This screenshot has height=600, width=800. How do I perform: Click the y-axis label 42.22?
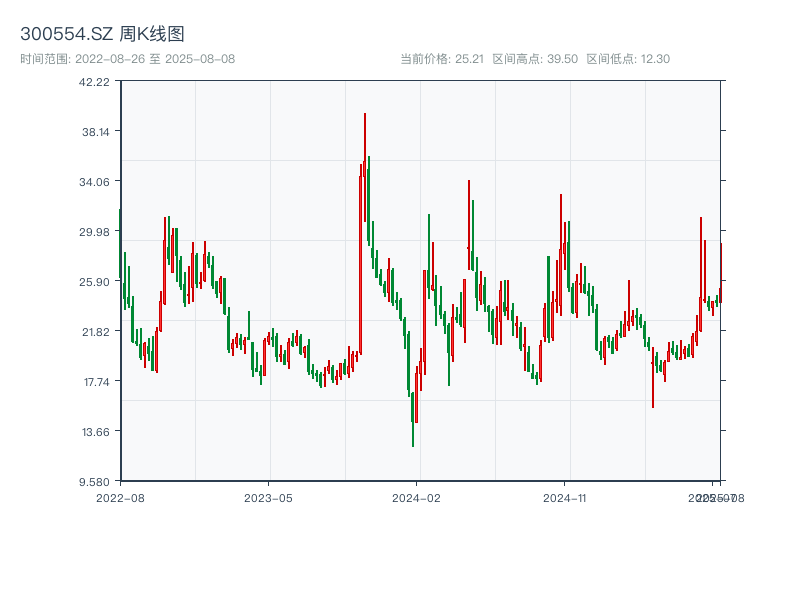click(94, 82)
